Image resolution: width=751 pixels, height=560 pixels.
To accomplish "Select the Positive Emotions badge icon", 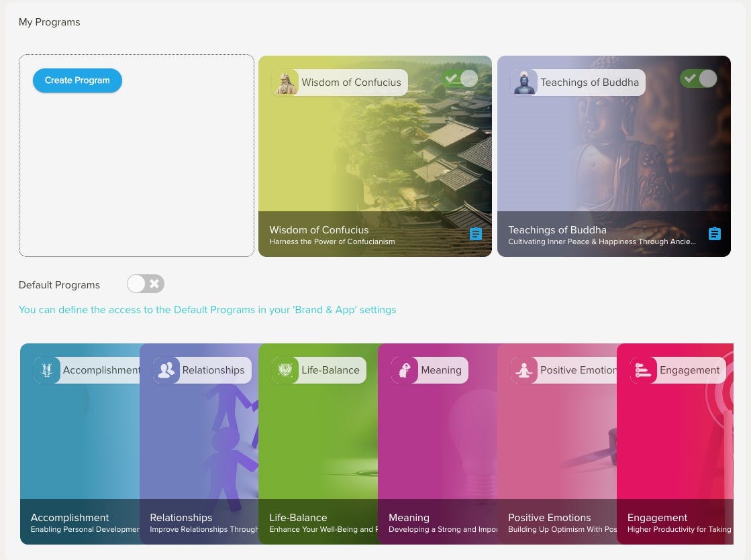I will click(523, 370).
